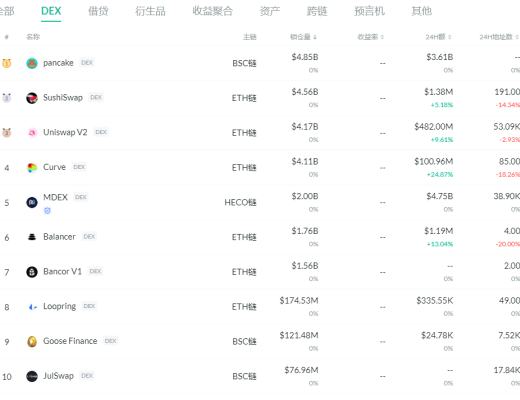This screenshot has height=400, width=520.
Task: Click the 主链 column header
Action: pyautogui.click(x=250, y=37)
